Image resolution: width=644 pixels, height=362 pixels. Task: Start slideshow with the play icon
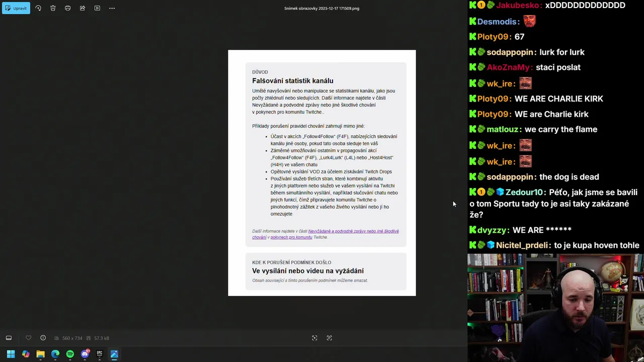(x=97, y=8)
